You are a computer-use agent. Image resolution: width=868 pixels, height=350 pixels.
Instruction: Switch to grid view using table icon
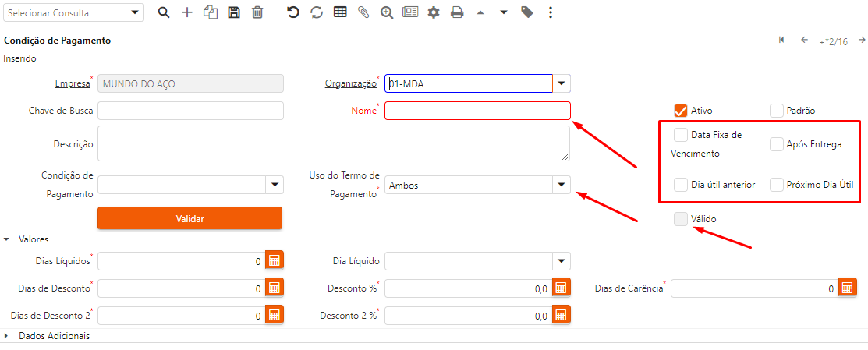pos(340,13)
